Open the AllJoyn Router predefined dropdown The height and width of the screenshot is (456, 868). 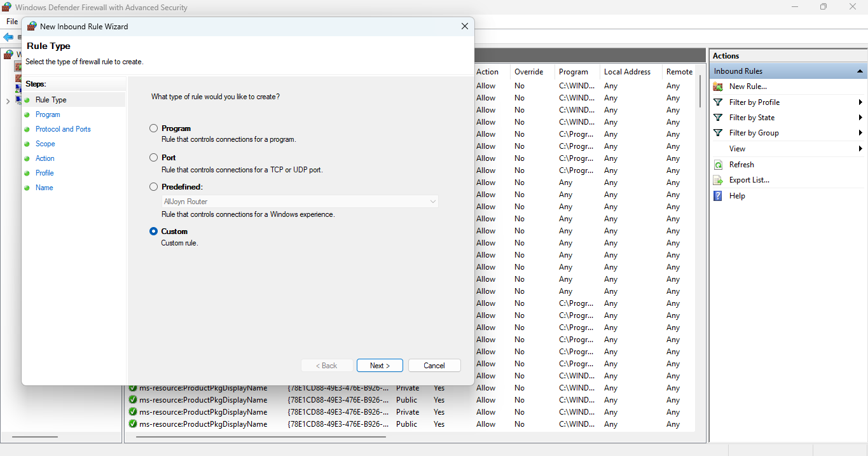click(300, 202)
